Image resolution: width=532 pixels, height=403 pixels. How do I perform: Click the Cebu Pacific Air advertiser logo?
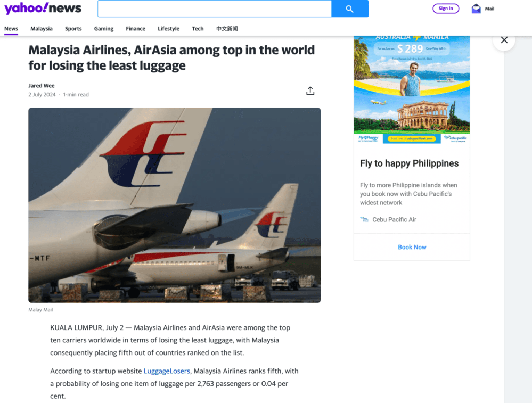[x=364, y=219]
